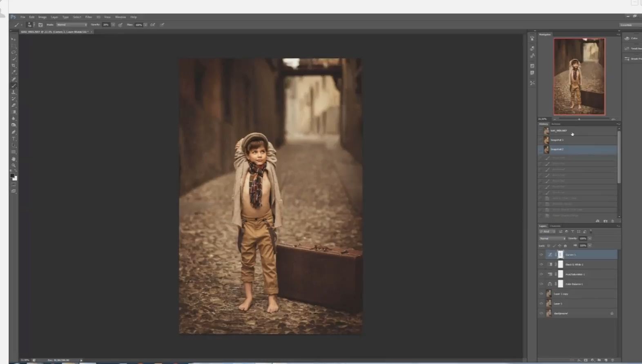The height and width of the screenshot is (364, 642).
Task: Click the delete layer trash icon
Action: click(612, 360)
